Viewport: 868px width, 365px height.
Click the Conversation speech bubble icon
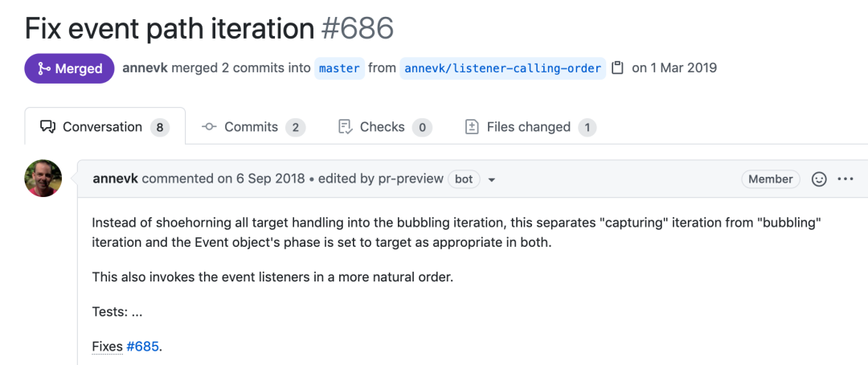coord(47,127)
